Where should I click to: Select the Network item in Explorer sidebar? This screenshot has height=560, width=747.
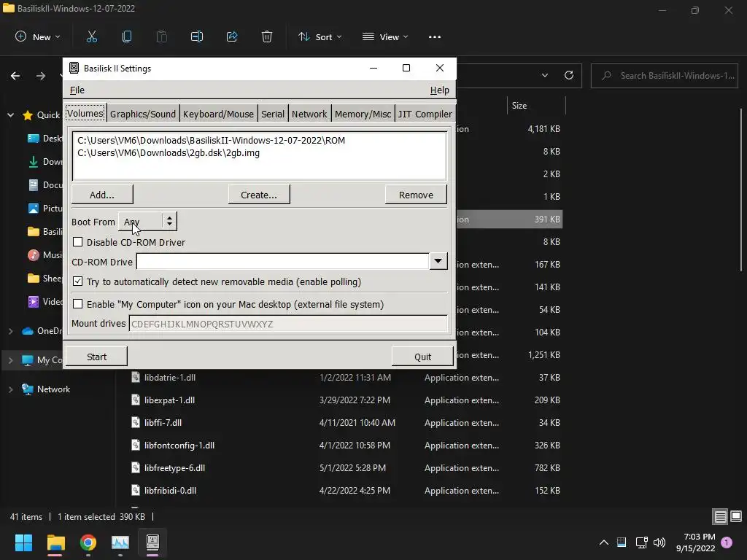pyautogui.click(x=53, y=389)
